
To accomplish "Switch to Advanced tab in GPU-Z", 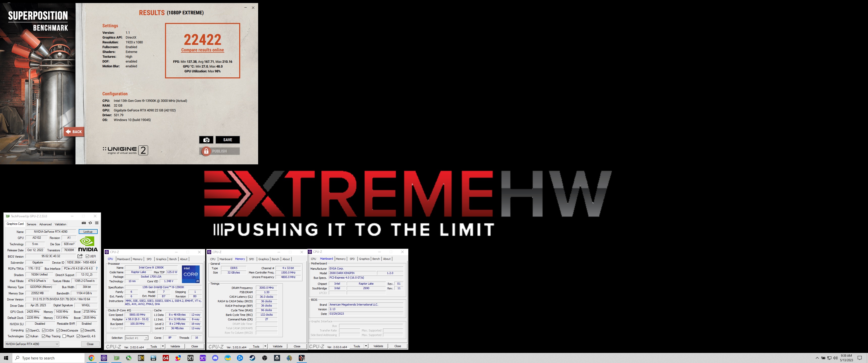I will click(45, 224).
